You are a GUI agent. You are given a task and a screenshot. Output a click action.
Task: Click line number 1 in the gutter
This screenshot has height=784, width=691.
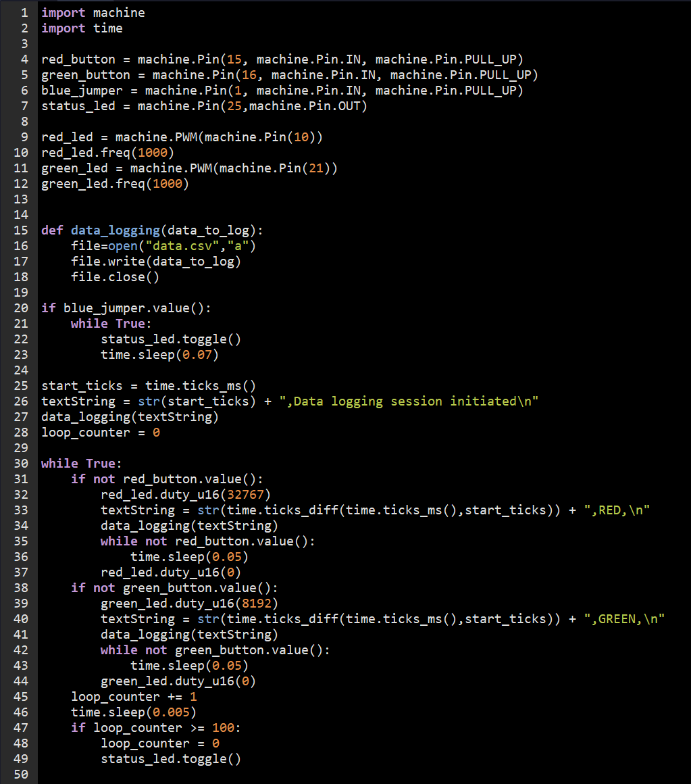click(x=24, y=12)
